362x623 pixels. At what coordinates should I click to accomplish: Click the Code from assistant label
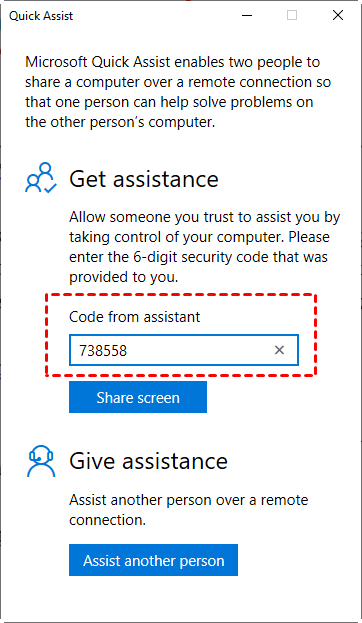tap(135, 317)
